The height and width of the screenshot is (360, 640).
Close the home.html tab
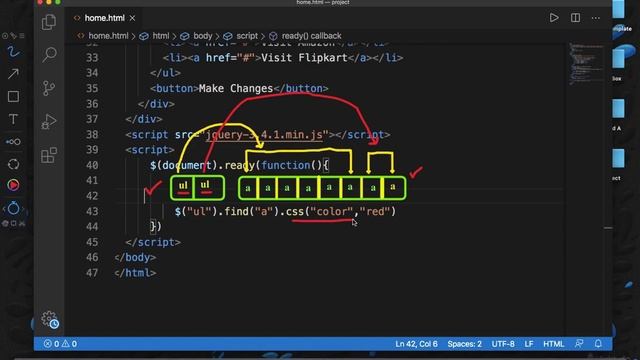[x=132, y=18]
